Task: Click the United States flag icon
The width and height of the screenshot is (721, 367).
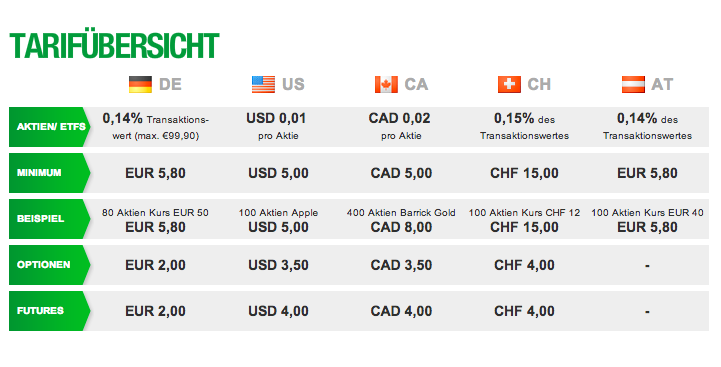Action: [x=263, y=85]
